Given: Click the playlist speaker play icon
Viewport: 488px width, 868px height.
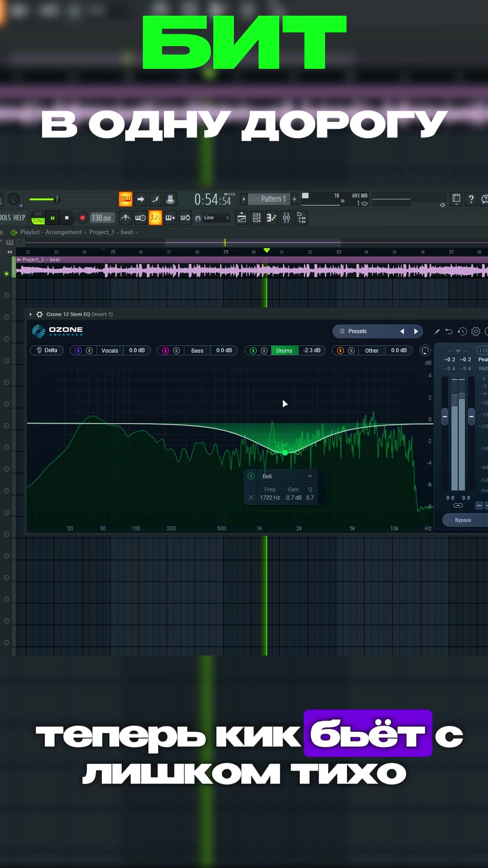Looking at the screenshot, I should (14, 232).
